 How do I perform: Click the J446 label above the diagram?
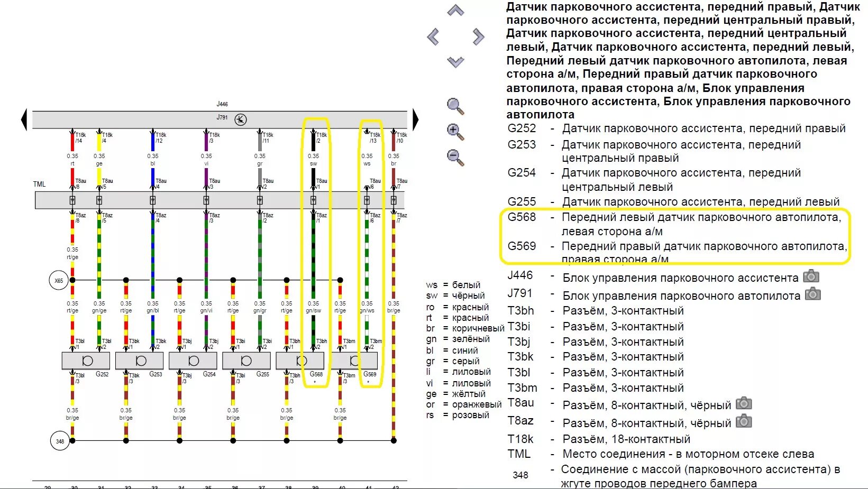(222, 104)
